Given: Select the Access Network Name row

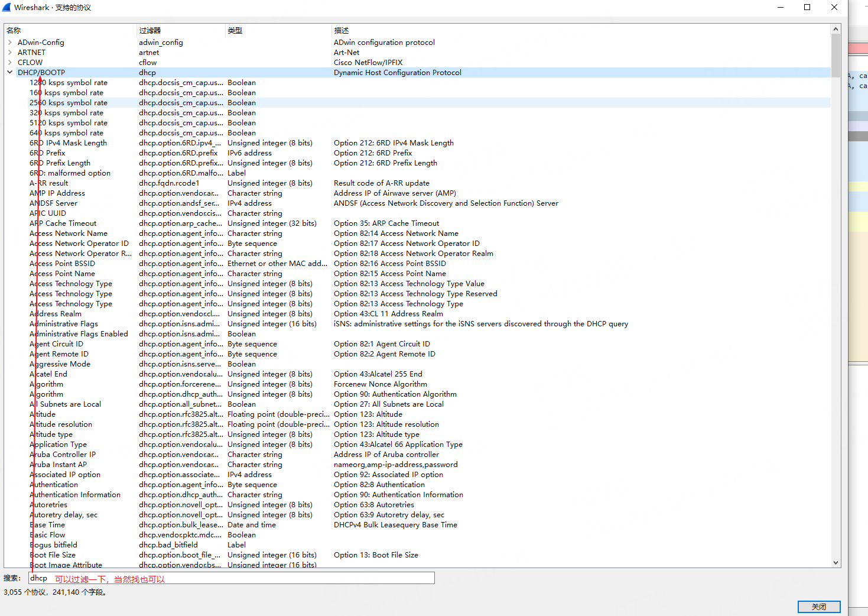Looking at the screenshot, I should [417, 234].
